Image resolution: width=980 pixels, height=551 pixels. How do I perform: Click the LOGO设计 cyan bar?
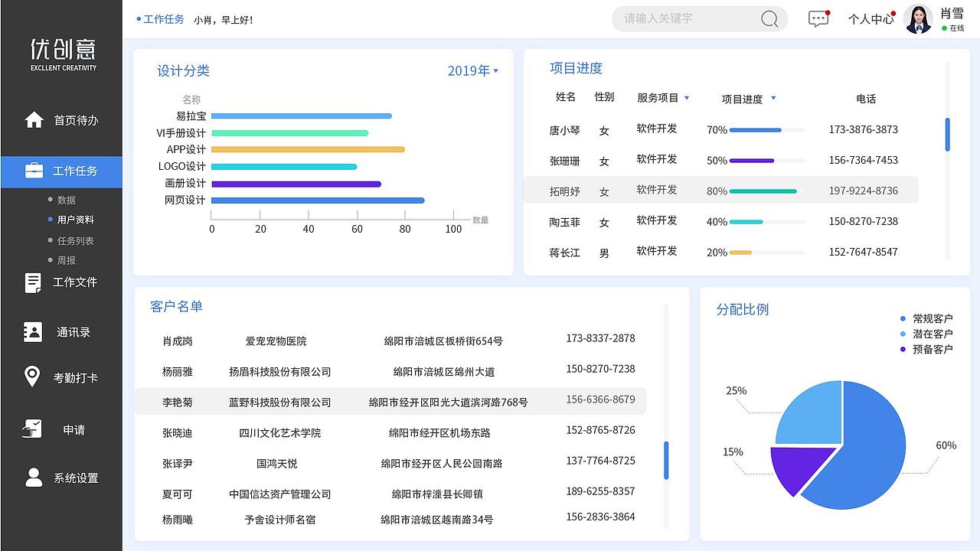pyautogui.click(x=284, y=167)
